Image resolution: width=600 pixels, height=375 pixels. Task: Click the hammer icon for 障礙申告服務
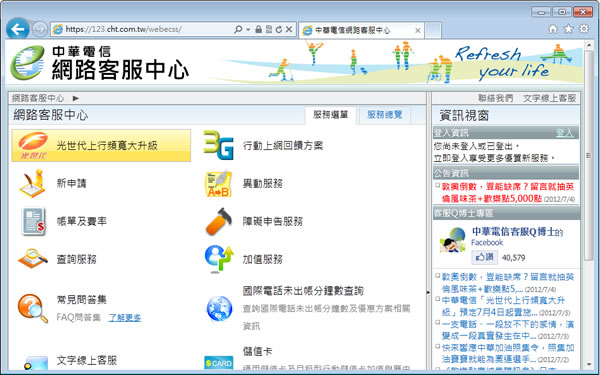click(x=218, y=221)
